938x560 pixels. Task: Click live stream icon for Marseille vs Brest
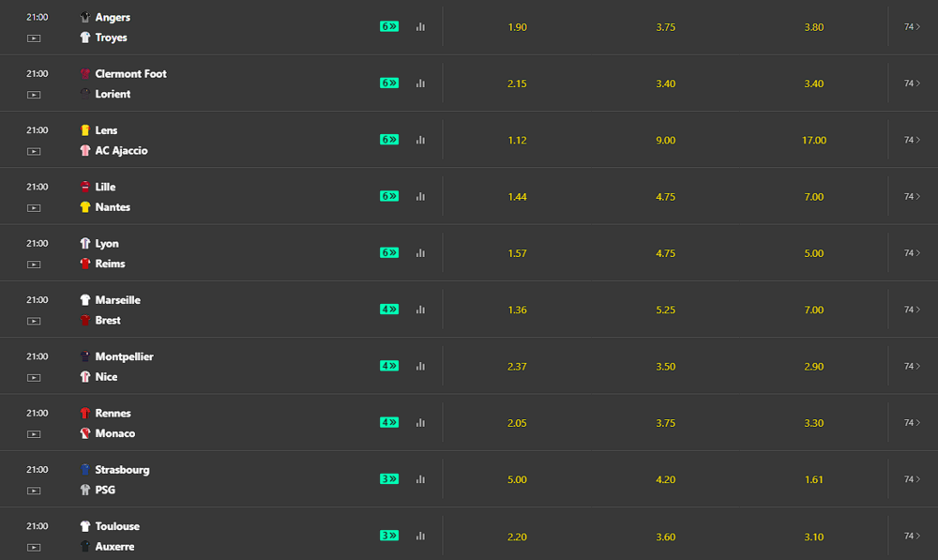tap(34, 322)
